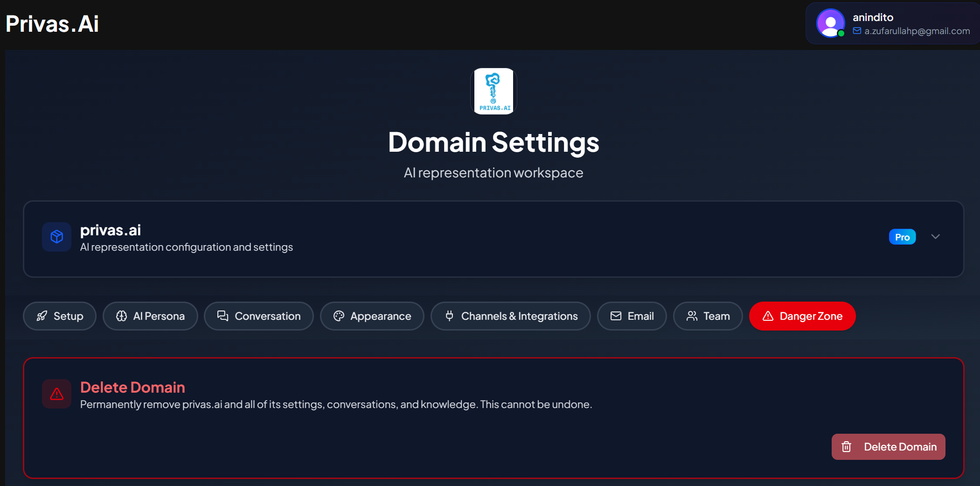Image resolution: width=980 pixels, height=486 pixels.
Task: Click the Domain Settings page heading
Action: coord(493,142)
